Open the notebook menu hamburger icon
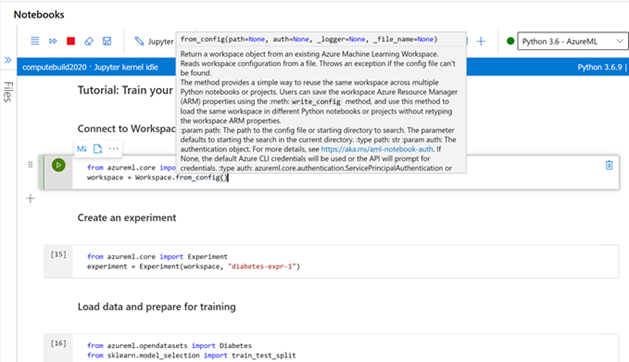The width and height of the screenshot is (629, 362). (x=35, y=41)
